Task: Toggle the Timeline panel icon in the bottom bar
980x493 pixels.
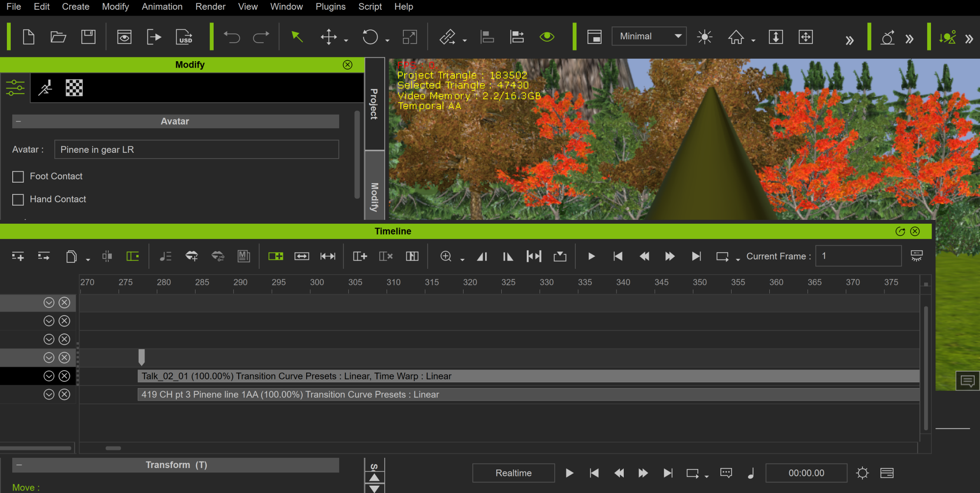Action: tap(887, 473)
